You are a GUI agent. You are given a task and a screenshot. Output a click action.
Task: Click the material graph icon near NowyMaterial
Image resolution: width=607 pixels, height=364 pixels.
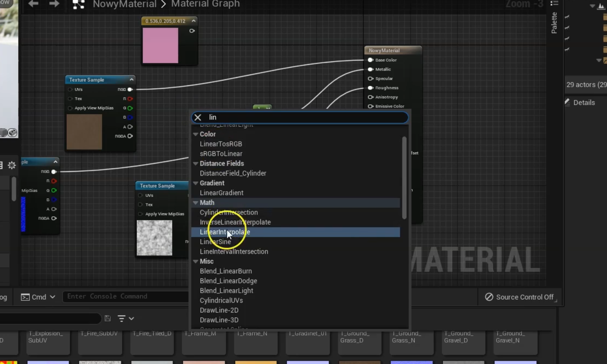click(78, 4)
